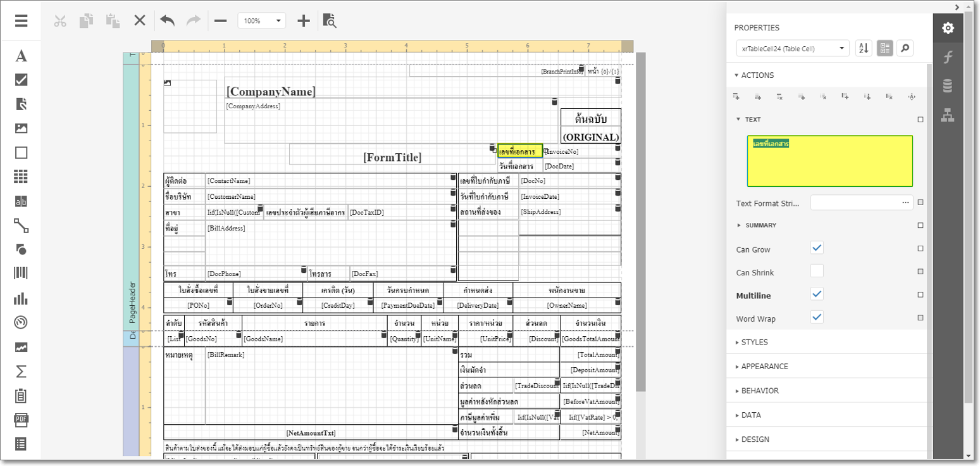
Task: Collapse the ACTIONS section
Action: pos(754,75)
